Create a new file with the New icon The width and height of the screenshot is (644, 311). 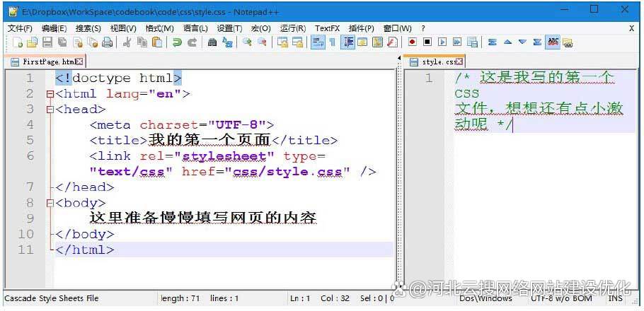pos(18,42)
